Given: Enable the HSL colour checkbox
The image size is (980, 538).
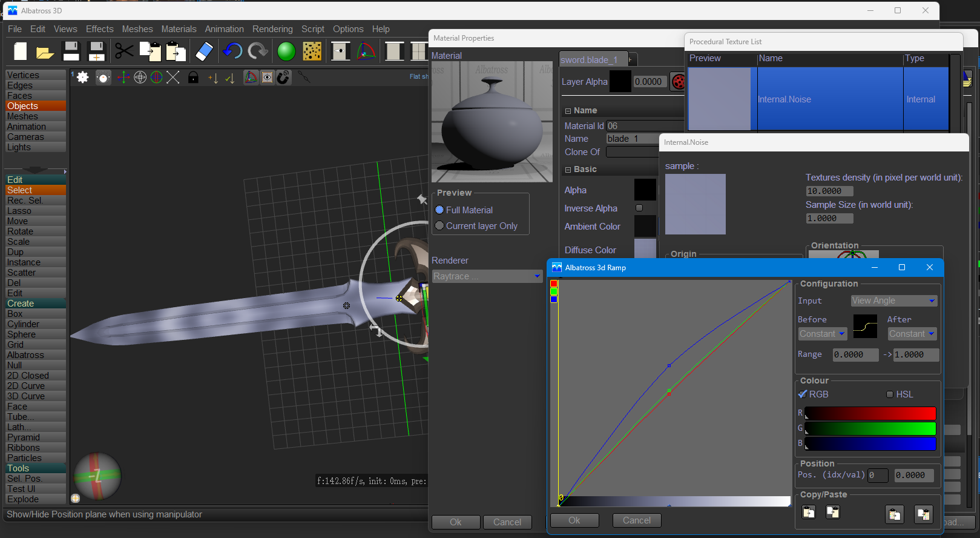Looking at the screenshot, I should click(890, 394).
